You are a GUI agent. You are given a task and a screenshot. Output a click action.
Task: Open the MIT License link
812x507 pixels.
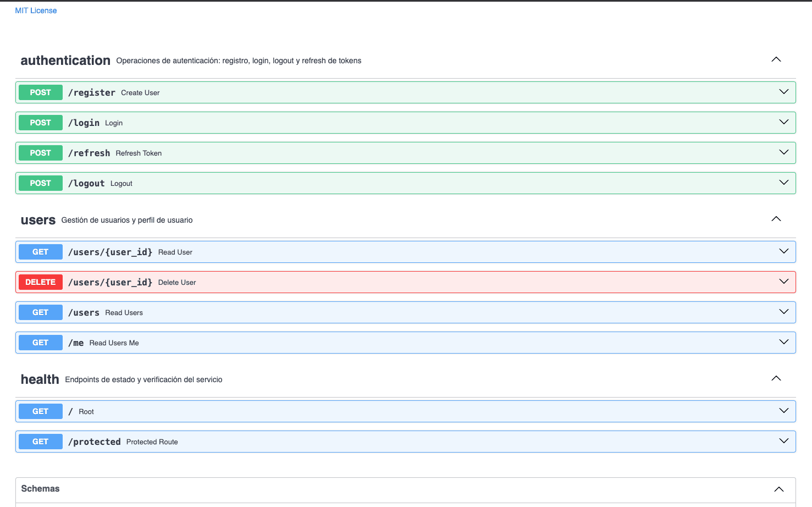click(x=35, y=10)
